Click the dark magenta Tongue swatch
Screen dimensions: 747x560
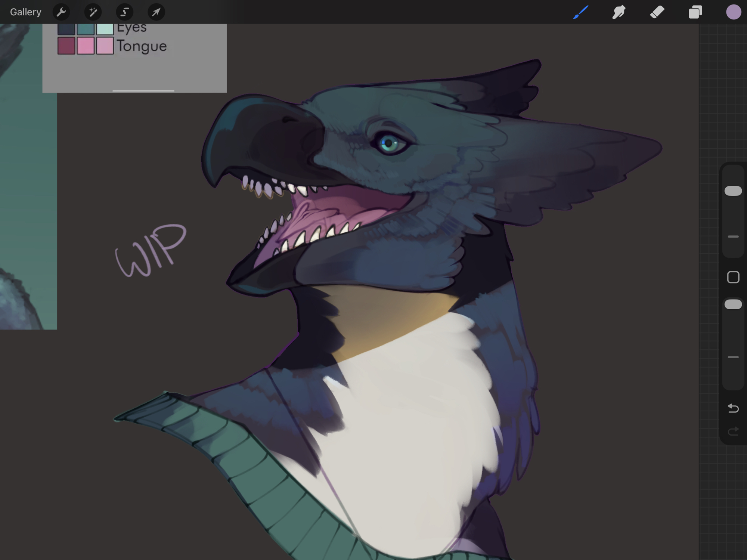(66, 46)
